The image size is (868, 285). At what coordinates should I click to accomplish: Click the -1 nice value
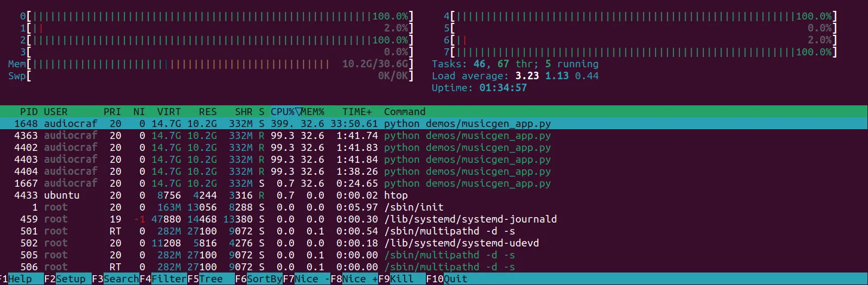click(x=139, y=219)
